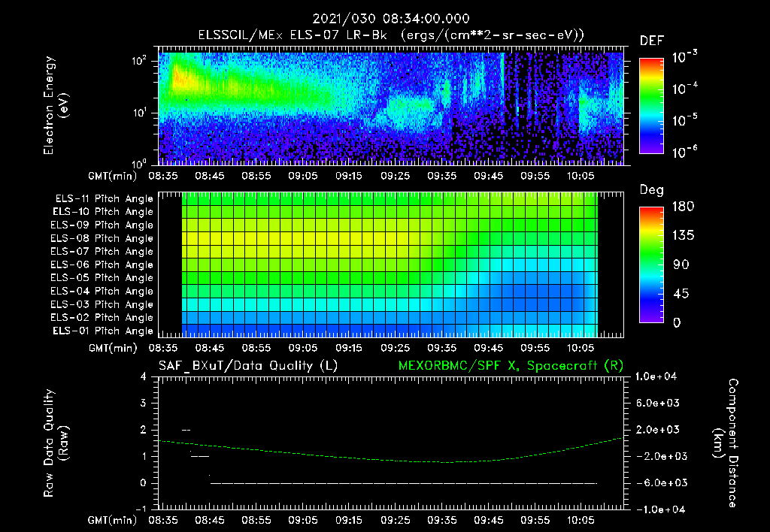Viewport: 770px width, 532px height.
Task: Select the ELS-08 Pitch Angle row label
Action: [x=102, y=238]
